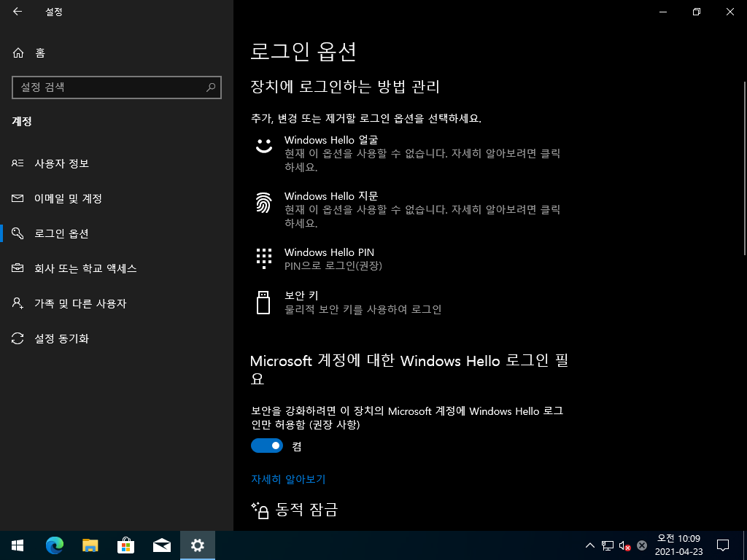Turn off Windows Hello sign-in requirement toggle
Viewport: 747px width, 560px height.
(x=267, y=446)
